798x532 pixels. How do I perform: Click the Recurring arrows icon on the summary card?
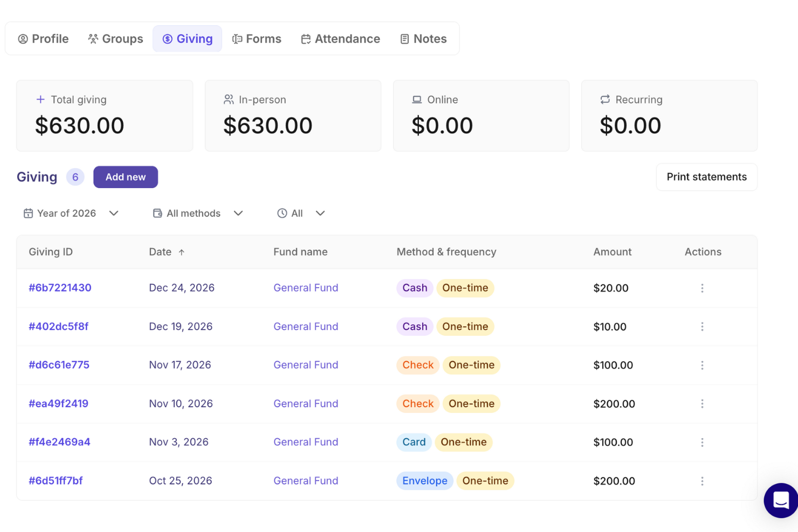point(604,99)
